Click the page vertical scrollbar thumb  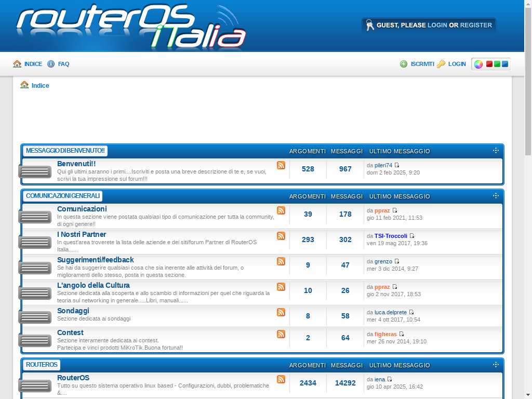click(528, 82)
